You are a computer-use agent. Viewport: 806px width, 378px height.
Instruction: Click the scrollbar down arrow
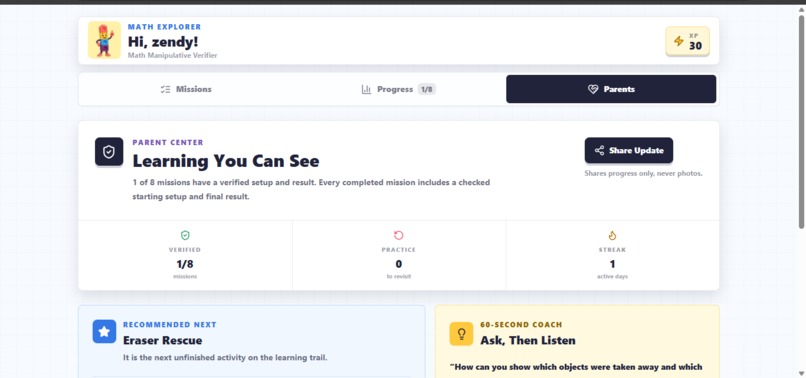tap(801, 373)
